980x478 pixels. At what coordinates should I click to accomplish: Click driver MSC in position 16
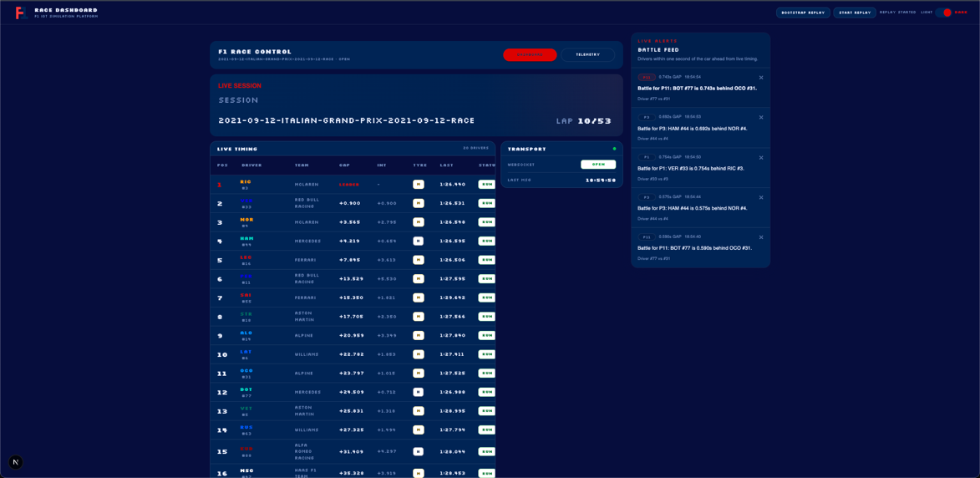point(246,472)
